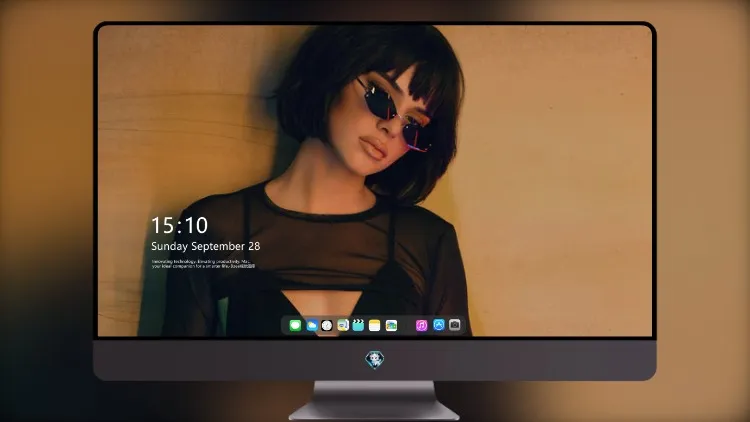Image resolution: width=750 pixels, height=422 pixels.
Task: Launch the pink iTunes music app
Action: [x=421, y=325]
